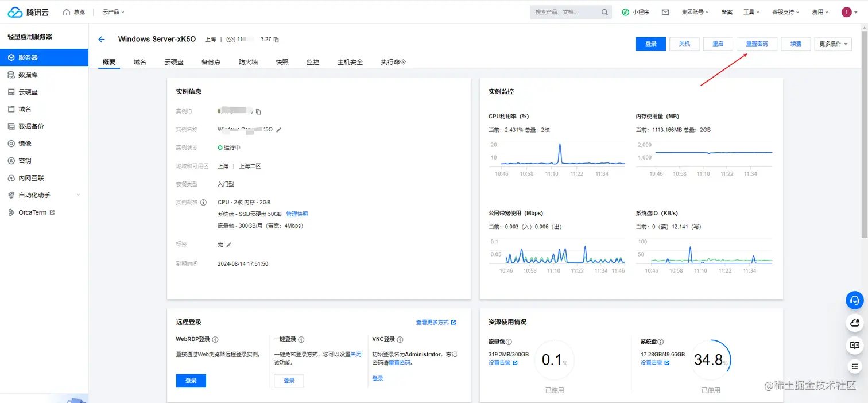Switch to the 概要 tab

(x=109, y=62)
